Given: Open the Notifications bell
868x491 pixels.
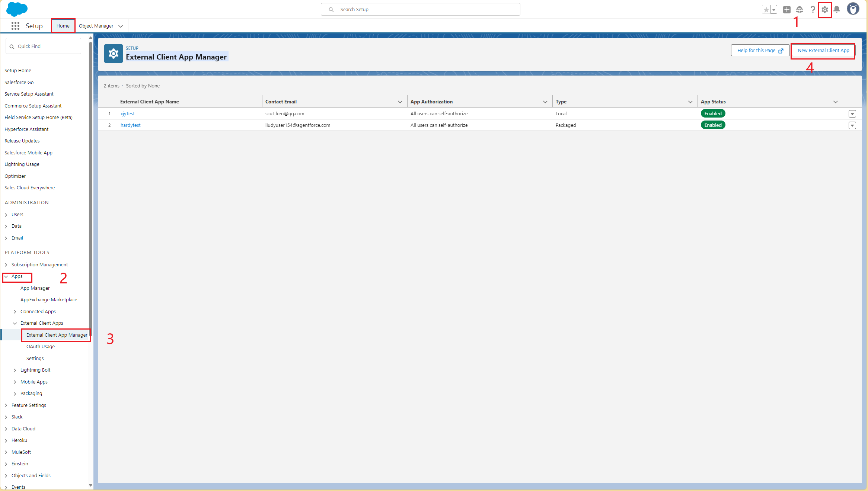Looking at the screenshot, I should tap(837, 10).
